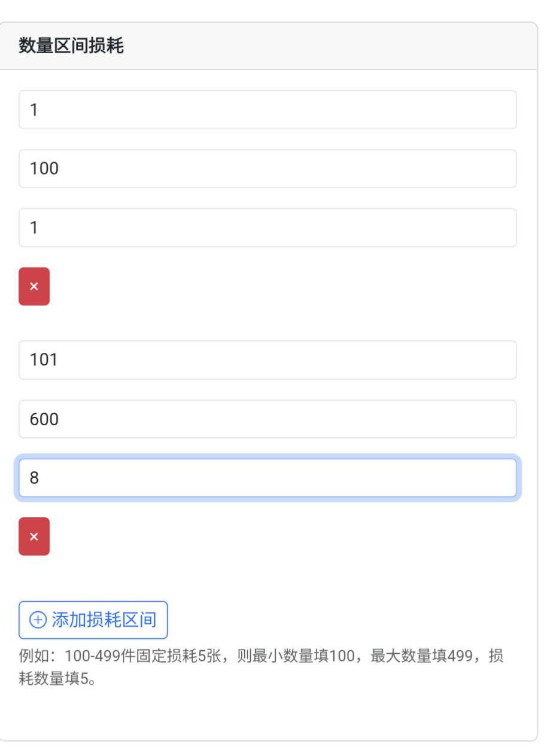Image resolution: width=544 pixels, height=756 pixels.
Task: Edit the second range's loss amount input
Action: pos(268,478)
